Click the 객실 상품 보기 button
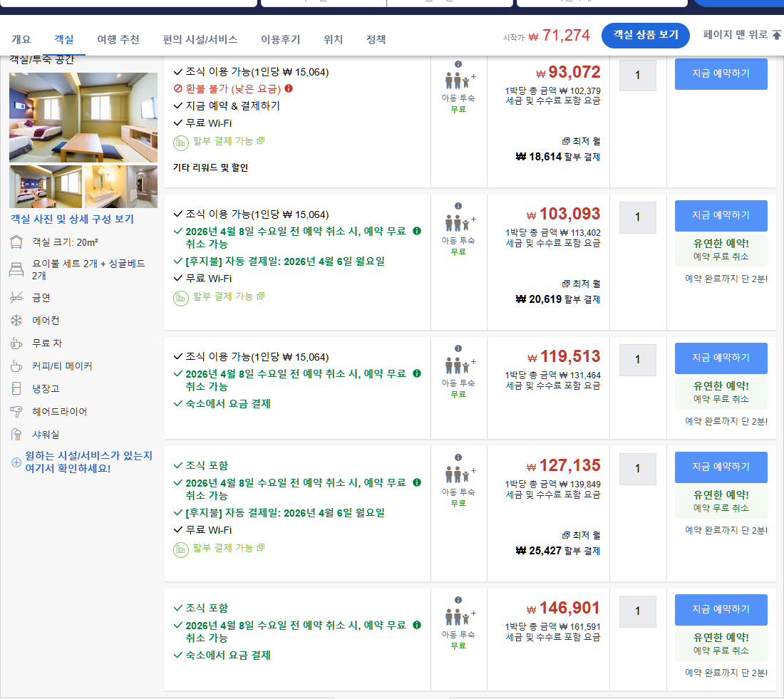Viewport: 784px width, 699px height. 645,35
